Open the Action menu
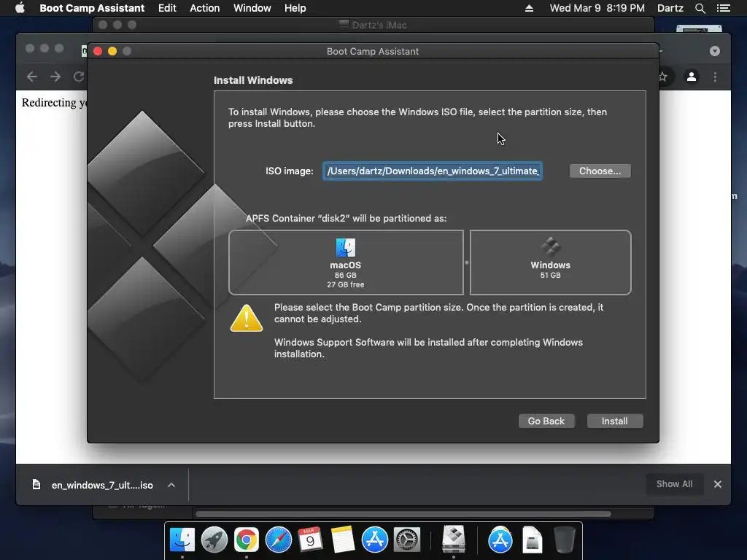The height and width of the screenshot is (560, 747). pyautogui.click(x=205, y=8)
